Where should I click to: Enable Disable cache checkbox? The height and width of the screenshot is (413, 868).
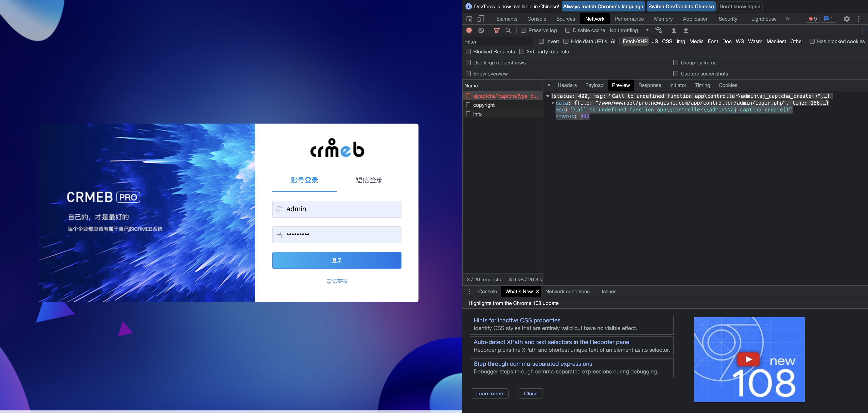568,30
